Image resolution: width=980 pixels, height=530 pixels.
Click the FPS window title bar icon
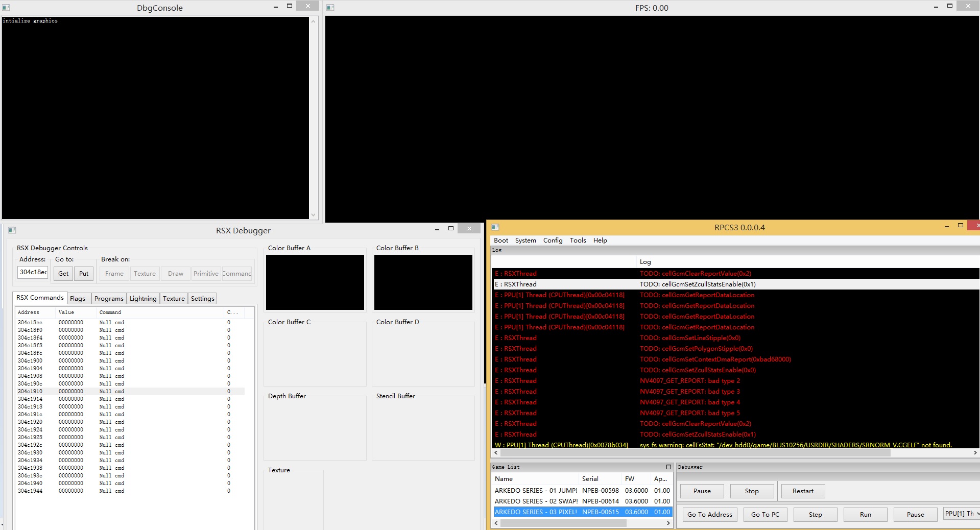click(x=330, y=8)
